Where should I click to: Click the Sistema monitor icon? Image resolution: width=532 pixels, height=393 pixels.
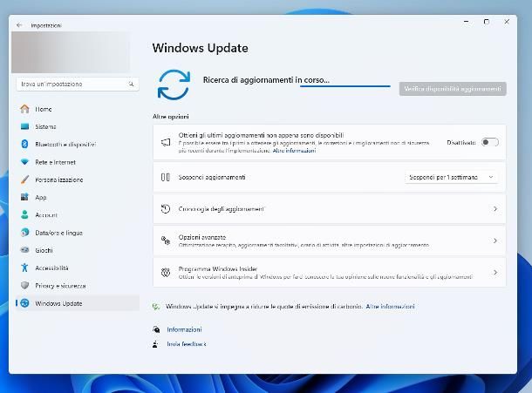[24, 126]
